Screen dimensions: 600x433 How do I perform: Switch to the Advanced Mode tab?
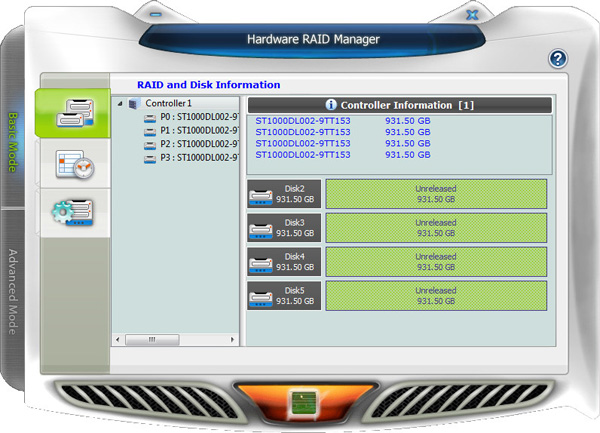pos(14,290)
